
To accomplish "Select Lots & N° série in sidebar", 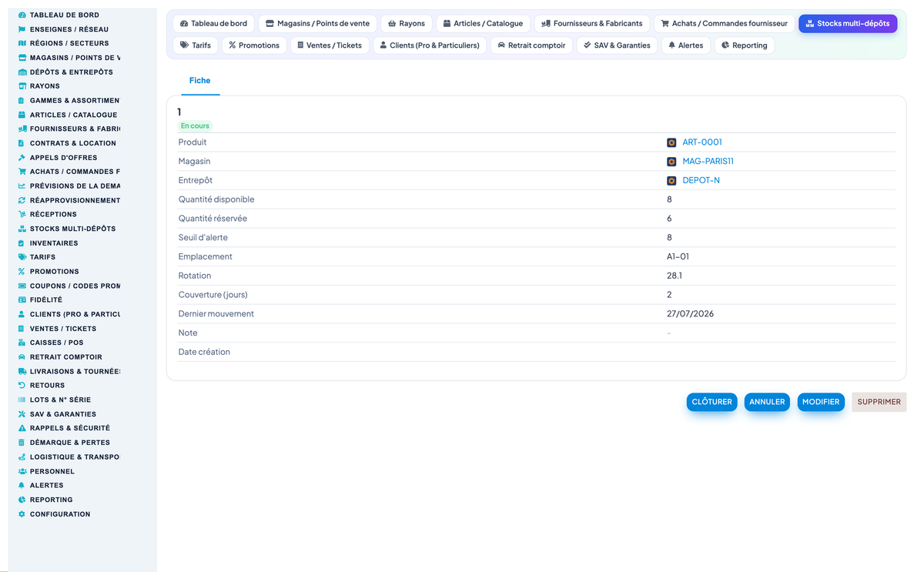I will tap(60, 400).
